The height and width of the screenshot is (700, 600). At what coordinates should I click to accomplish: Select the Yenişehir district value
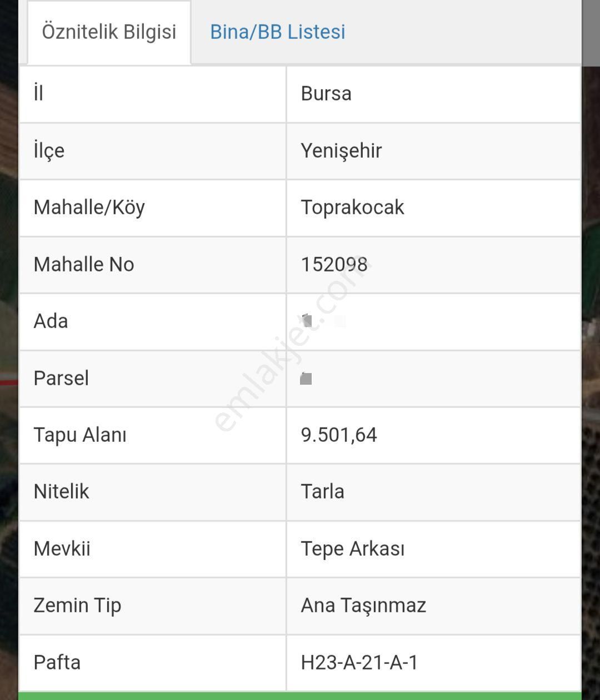(x=341, y=150)
